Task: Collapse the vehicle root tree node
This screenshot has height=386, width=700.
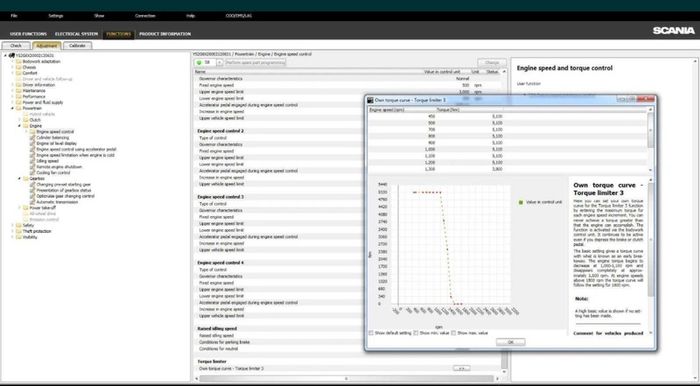Action: (x=6, y=56)
